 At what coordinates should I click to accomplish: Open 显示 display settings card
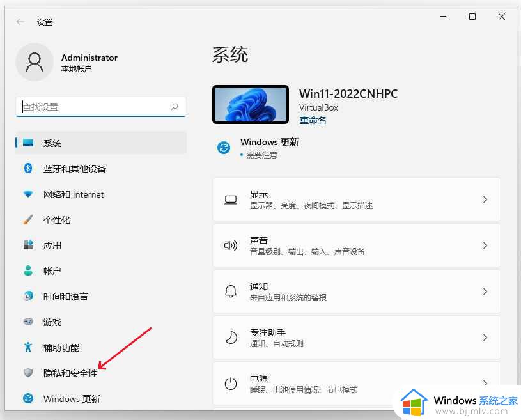tap(357, 199)
